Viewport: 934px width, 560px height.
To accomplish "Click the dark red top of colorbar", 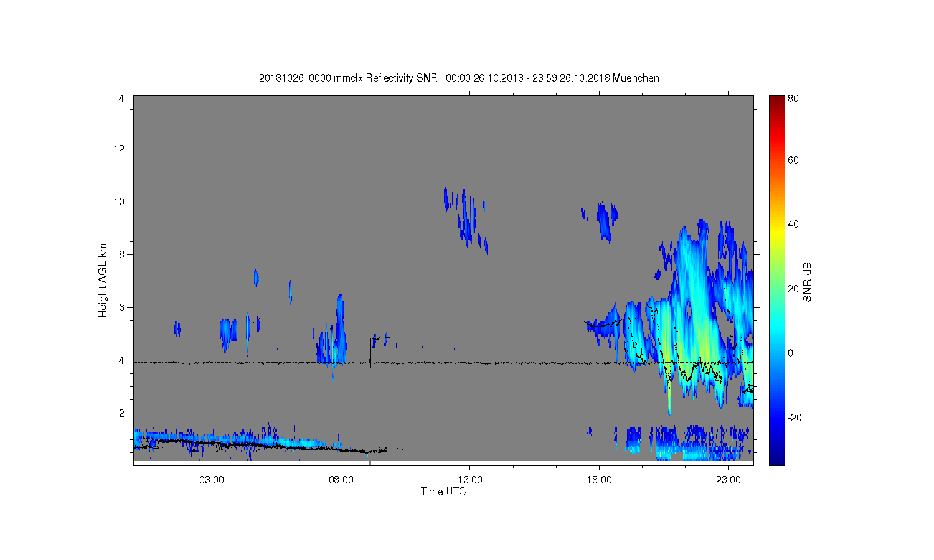I will click(776, 100).
